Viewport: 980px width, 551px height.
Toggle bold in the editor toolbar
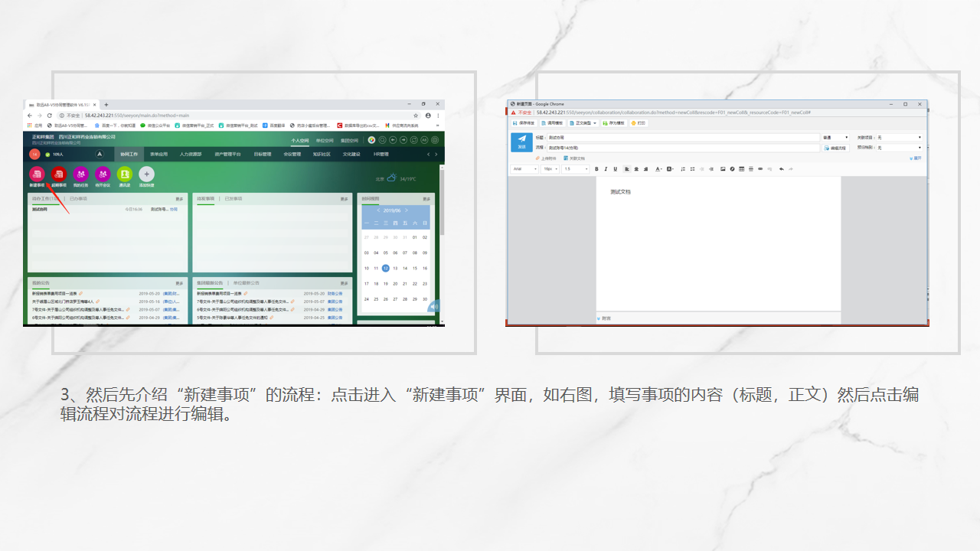[x=596, y=168]
